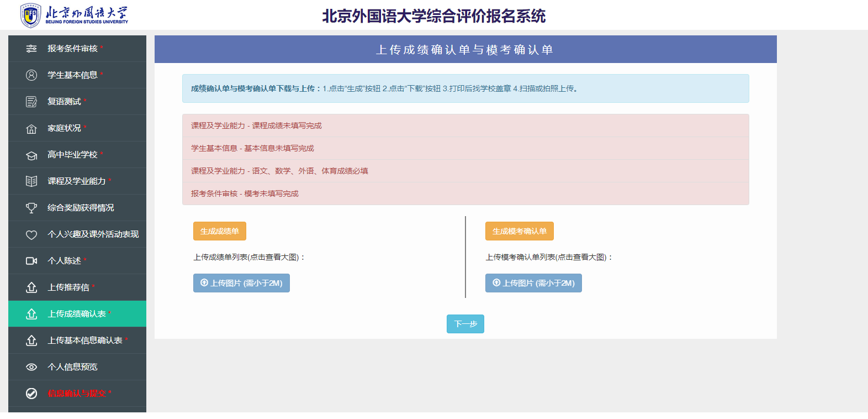Open the 上传推荐信 menu item
The image size is (868, 419).
point(77,287)
